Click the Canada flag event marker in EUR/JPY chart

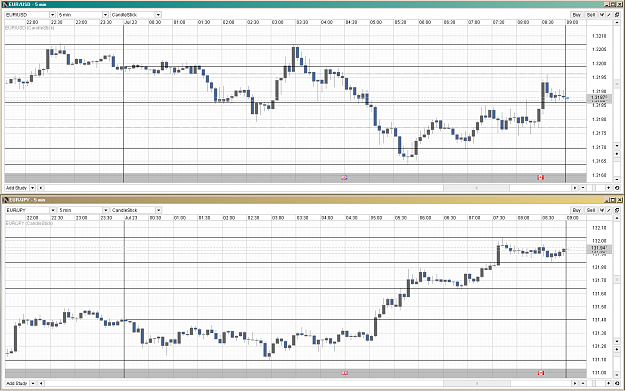click(541, 373)
